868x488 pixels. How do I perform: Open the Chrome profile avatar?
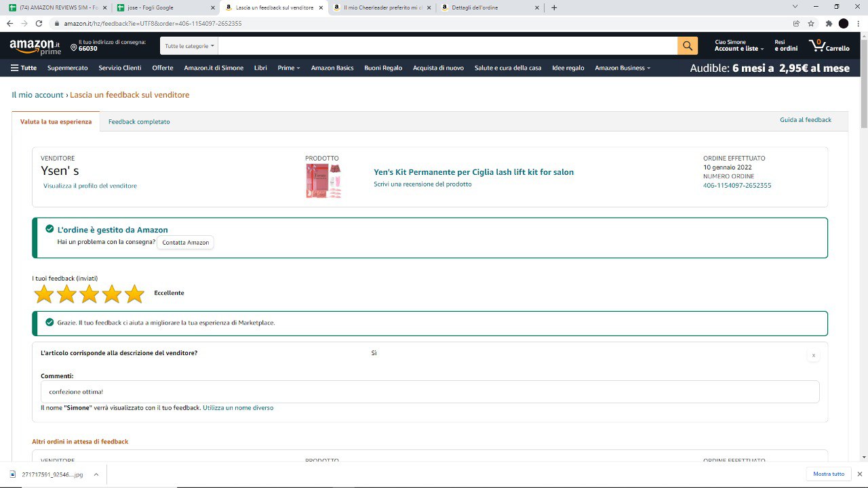click(x=844, y=23)
